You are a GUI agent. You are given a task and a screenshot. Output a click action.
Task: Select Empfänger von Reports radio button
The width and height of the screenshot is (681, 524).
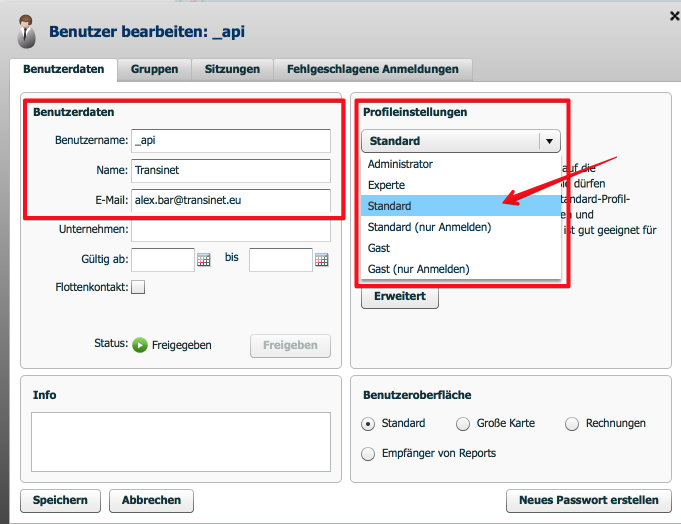point(369,454)
